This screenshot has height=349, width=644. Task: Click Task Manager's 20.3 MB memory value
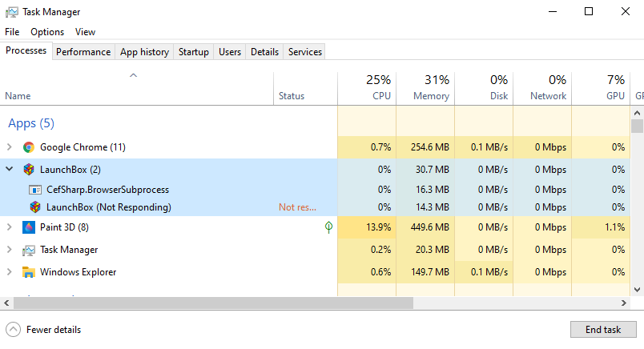click(432, 250)
